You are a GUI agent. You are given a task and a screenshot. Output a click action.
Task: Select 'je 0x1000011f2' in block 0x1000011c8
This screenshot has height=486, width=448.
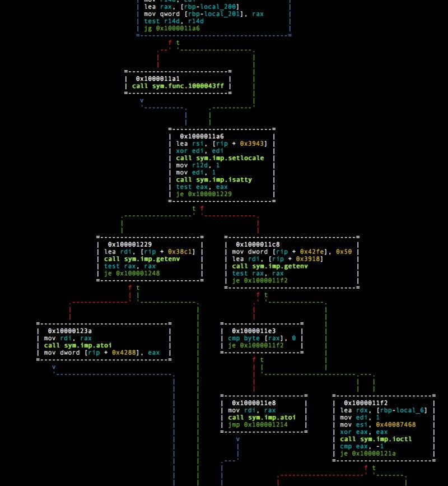click(x=260, y=280)
